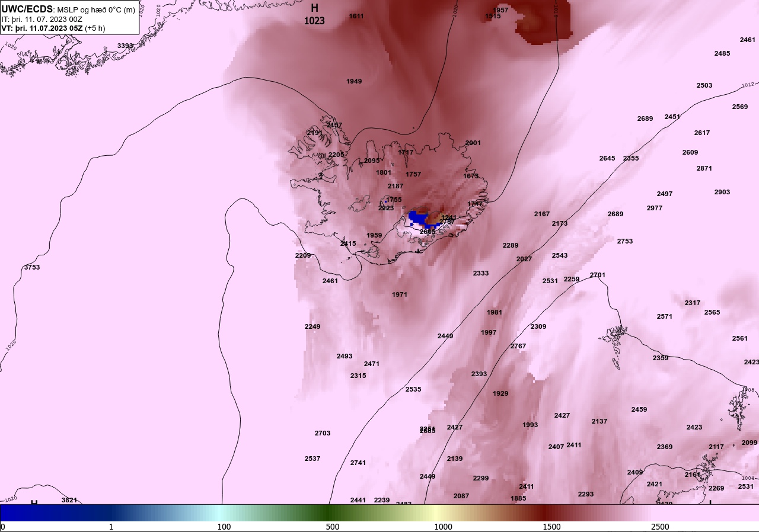Click the 2571 height value
The width and height of the screenshot is (759, 532).
click(x=665, y=316)
